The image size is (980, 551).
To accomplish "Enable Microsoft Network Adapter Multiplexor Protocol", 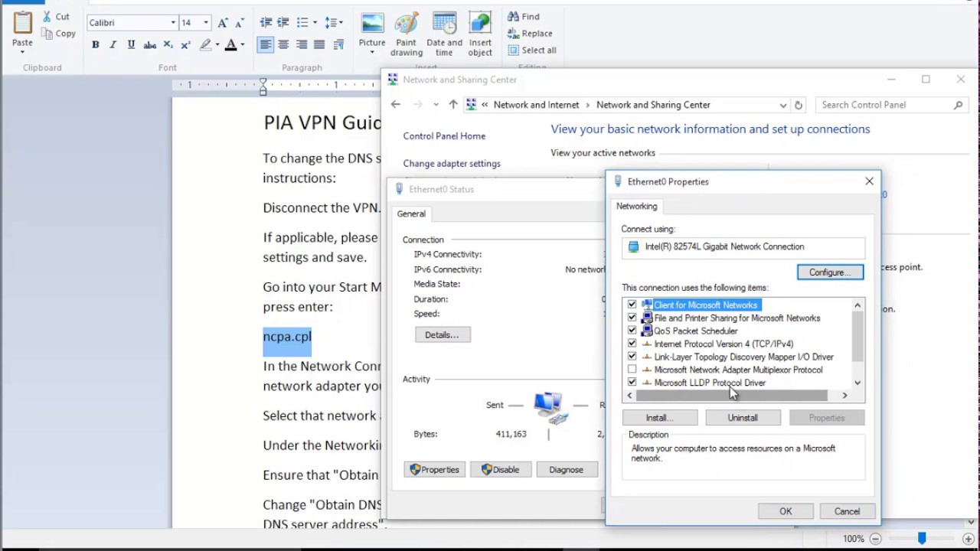I will click(x=632, y=370).
